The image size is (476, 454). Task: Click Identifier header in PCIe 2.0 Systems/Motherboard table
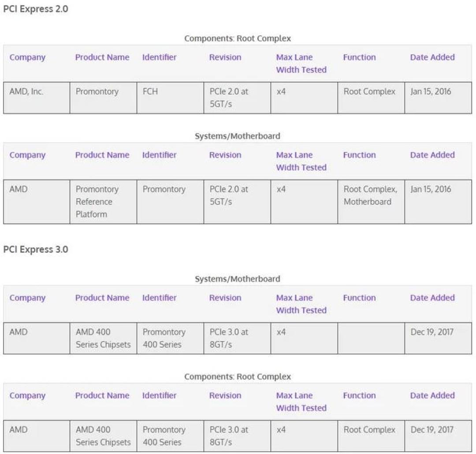point(160,155)
